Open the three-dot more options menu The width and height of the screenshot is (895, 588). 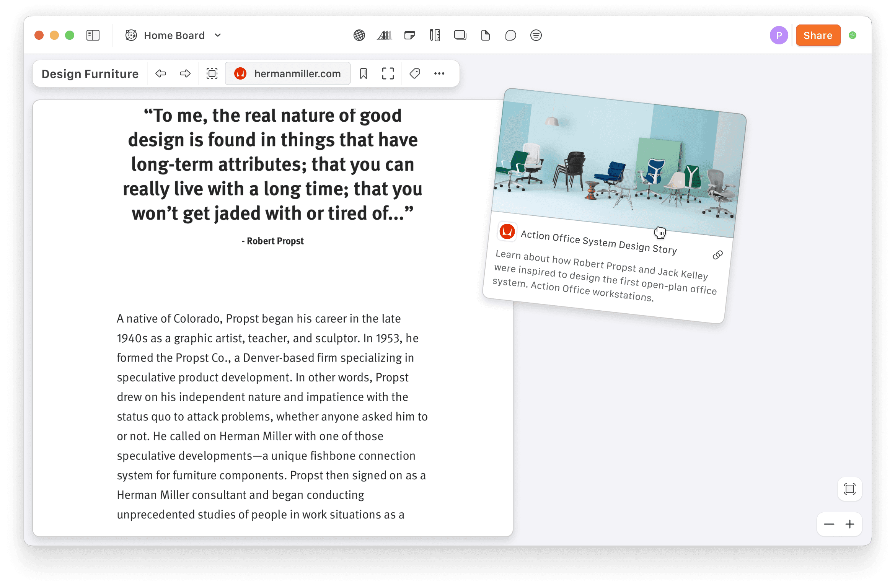click(x=439, y=73)
